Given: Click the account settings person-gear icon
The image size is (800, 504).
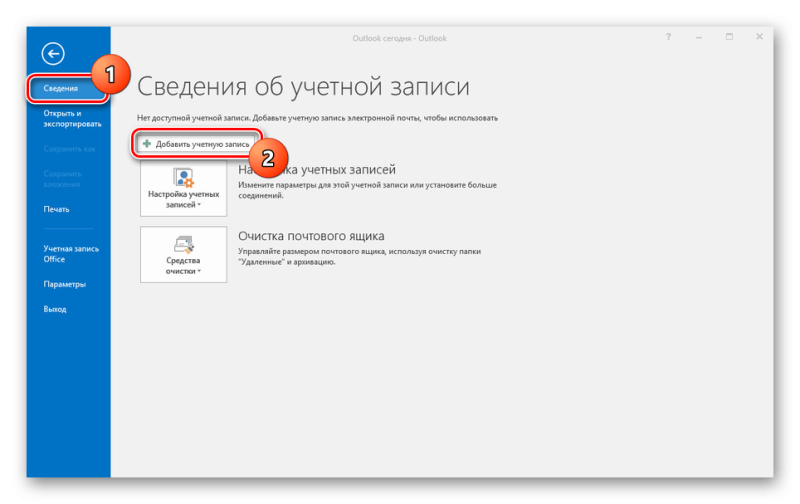Looking at the screenshot, I should coord(184,178).
